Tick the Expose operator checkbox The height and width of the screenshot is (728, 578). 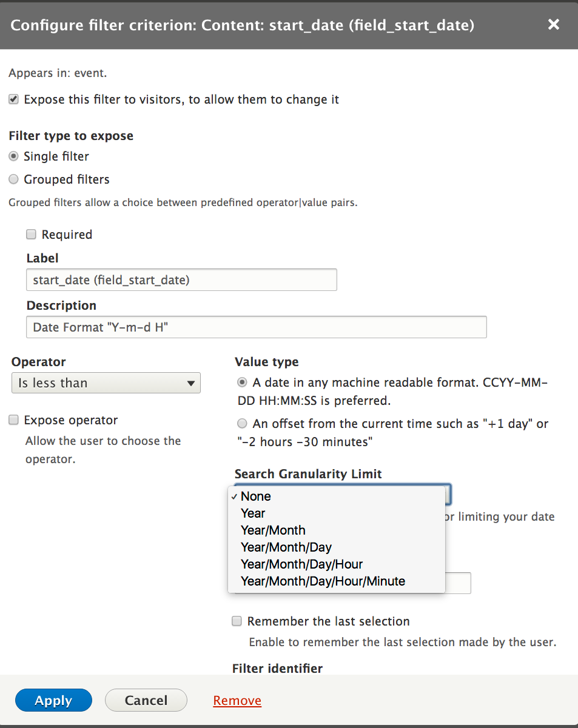(13, 420)
